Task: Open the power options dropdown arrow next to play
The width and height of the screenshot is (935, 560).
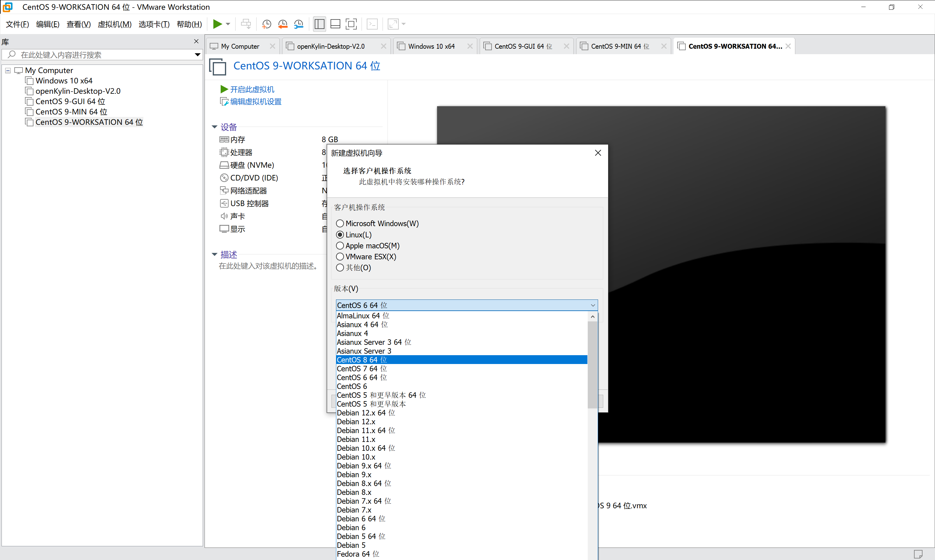Action: (228, 24)
